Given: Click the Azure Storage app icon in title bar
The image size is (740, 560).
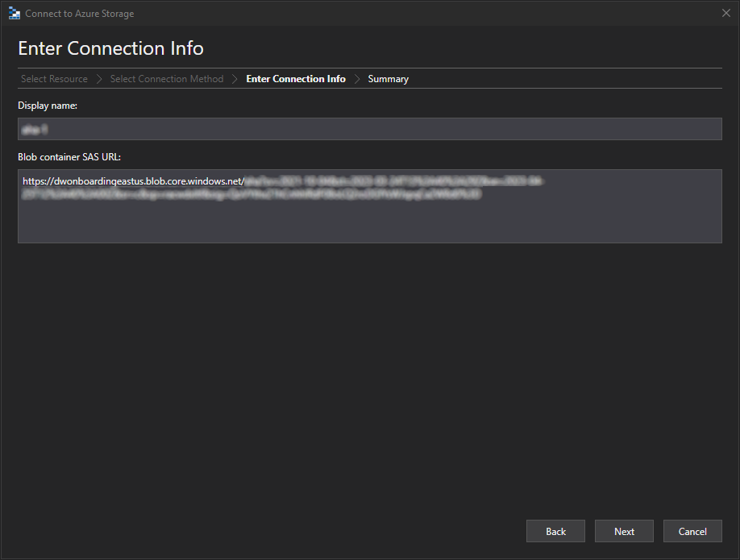Looking at the screenshot, I should tap(15, 14).
